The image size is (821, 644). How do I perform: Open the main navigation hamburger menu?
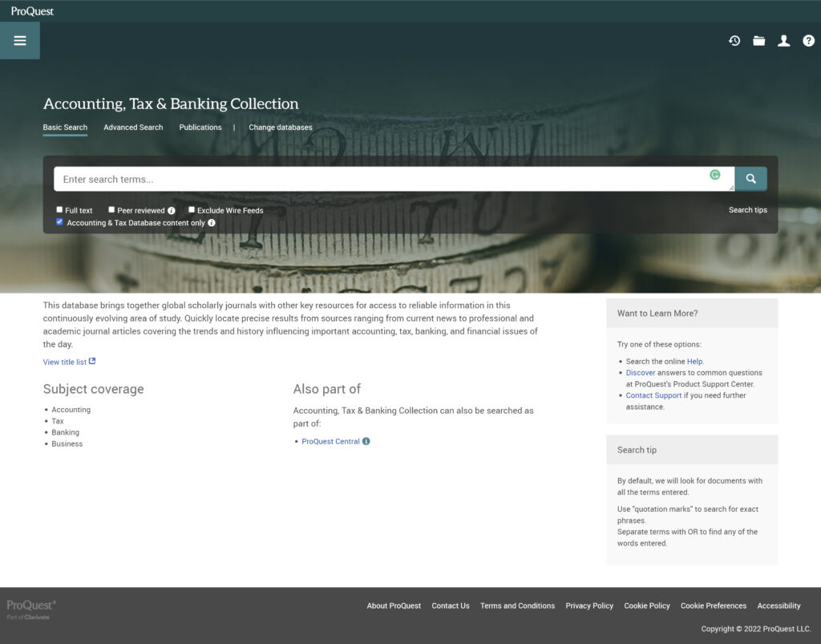coord(19,40)
